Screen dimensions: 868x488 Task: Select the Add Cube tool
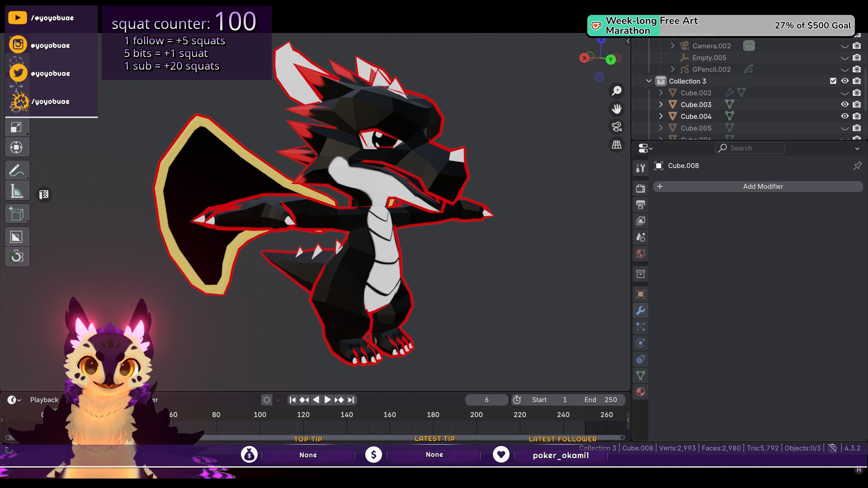(17, 214)
